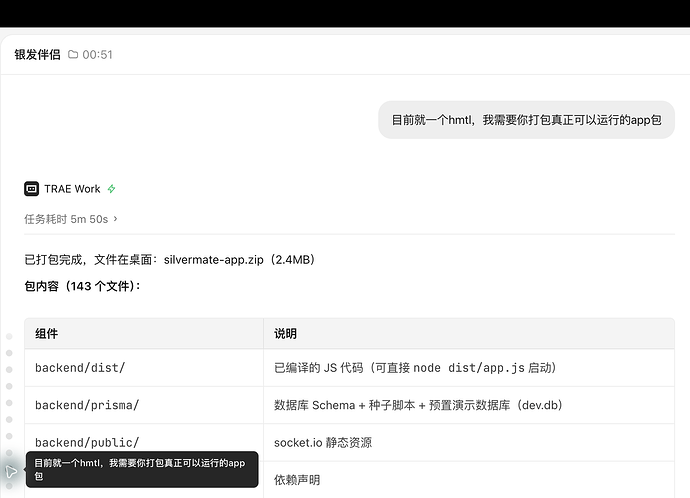The image size is (690, 498).
Task: Click the TRAE Work robot logo icon
Action: point(31,189)
